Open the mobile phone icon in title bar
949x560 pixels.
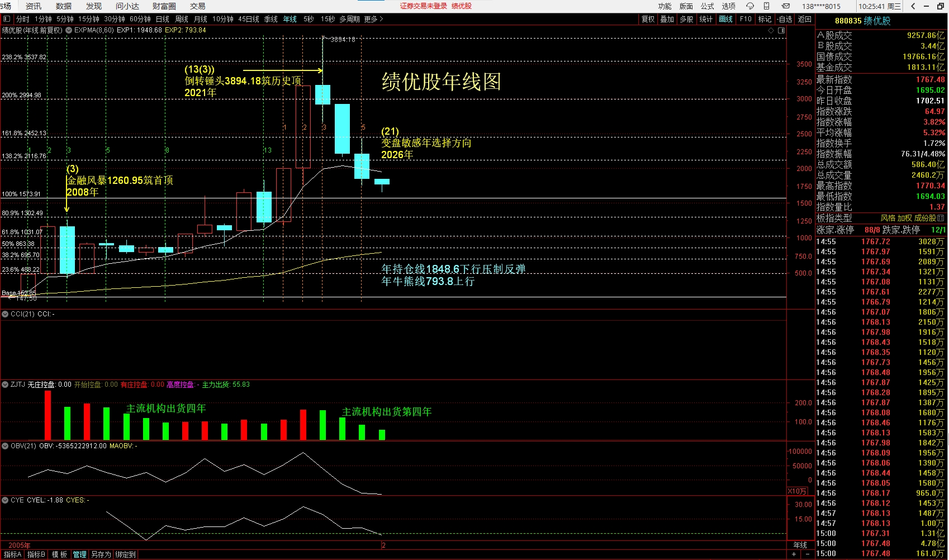[x=767, y=6]
